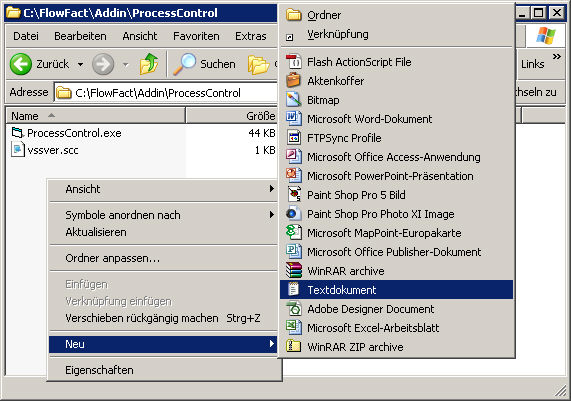Click the FTPSync Profile icon

[294, 138]
